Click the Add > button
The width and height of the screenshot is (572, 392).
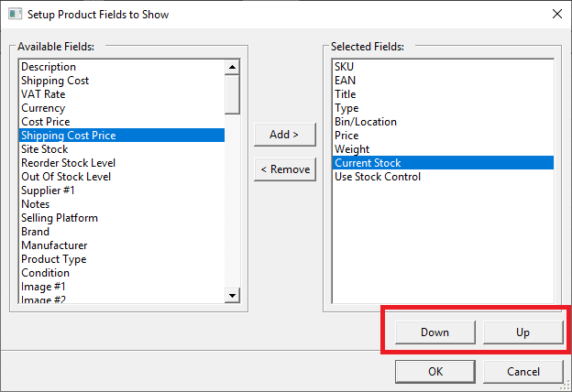(x=284, y=135)
